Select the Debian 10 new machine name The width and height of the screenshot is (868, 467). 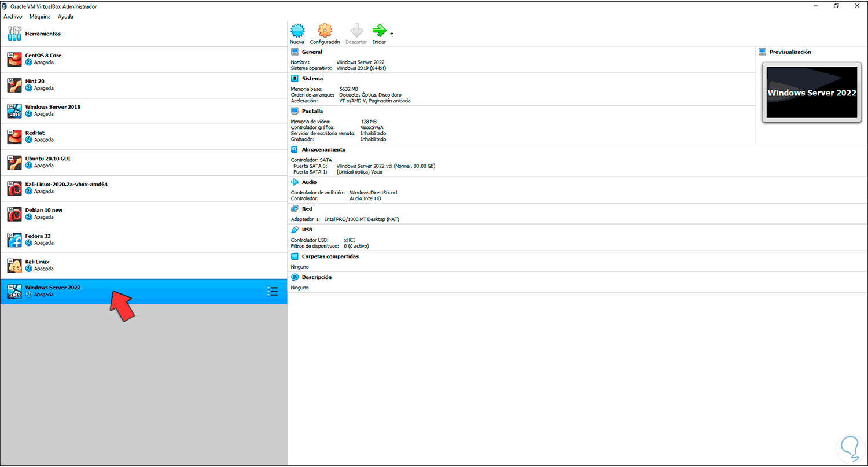point(44,210)
